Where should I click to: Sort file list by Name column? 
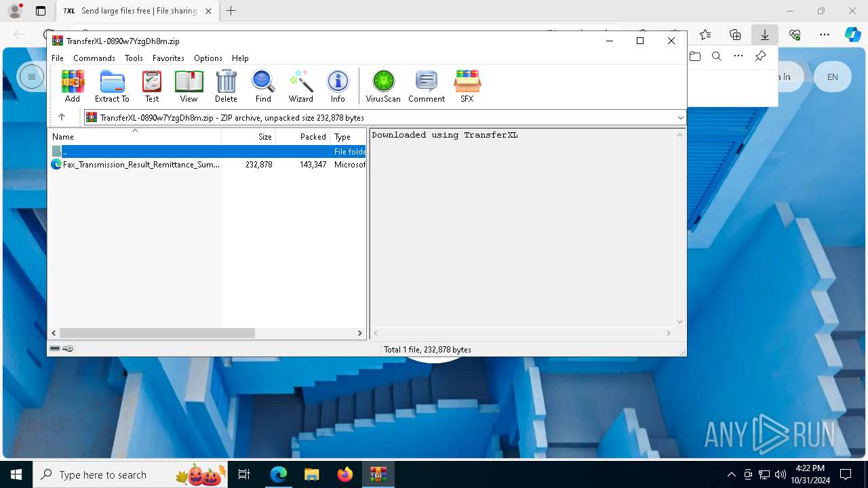coord(135,136)
